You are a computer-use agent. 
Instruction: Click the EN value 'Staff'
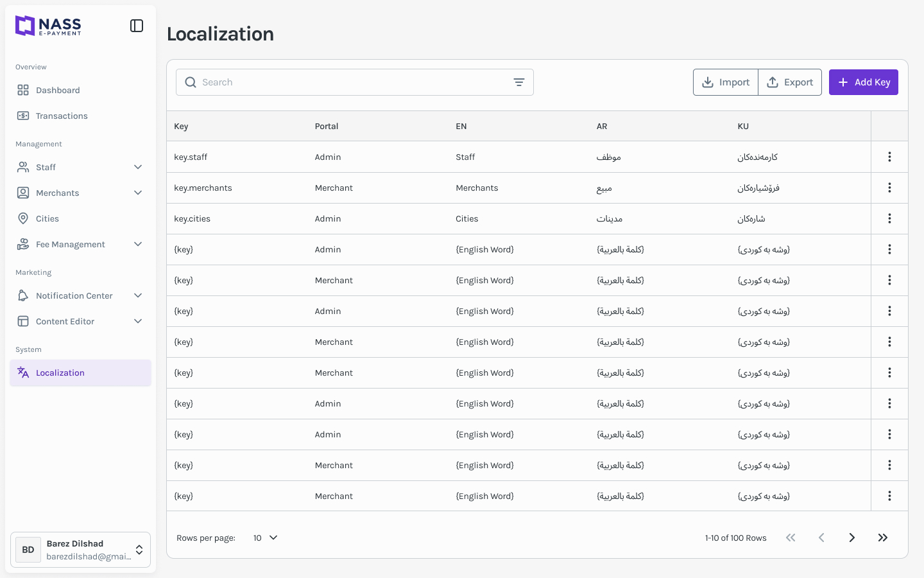(465, 157)
